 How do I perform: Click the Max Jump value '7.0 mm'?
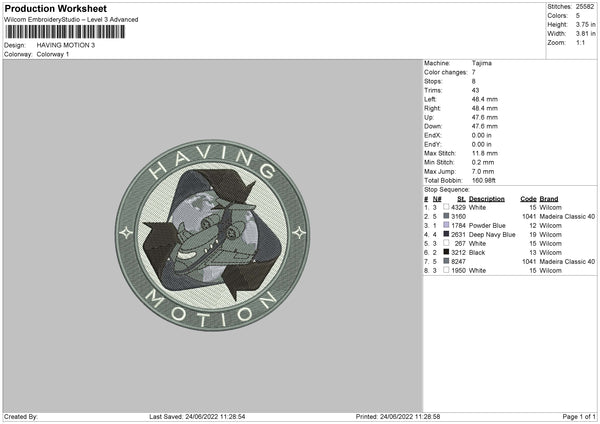483,171
